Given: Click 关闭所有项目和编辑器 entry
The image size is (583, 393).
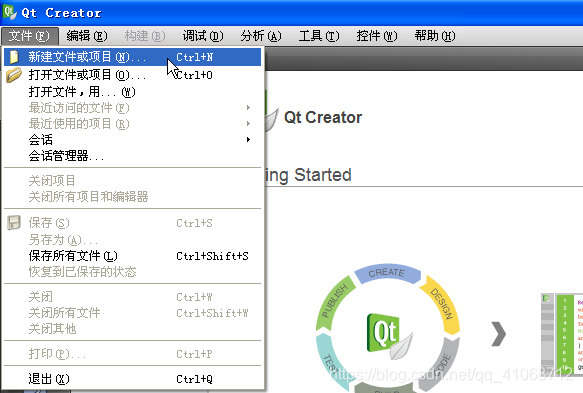Looking at the screenshot, I should 132,196.
